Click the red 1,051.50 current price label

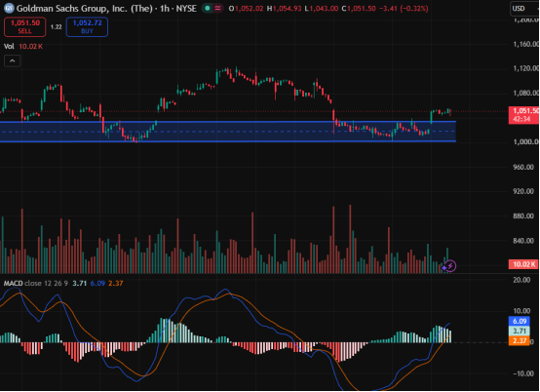point(524,115)
